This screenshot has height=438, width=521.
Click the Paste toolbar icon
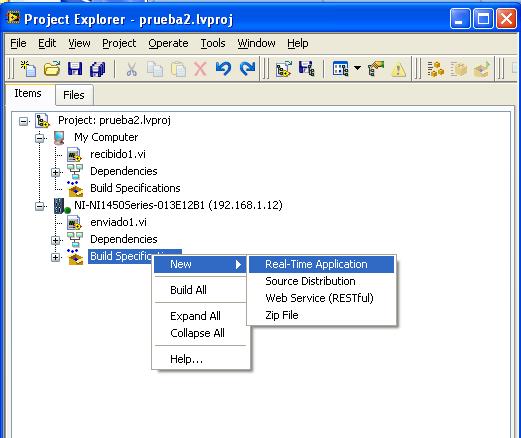178,69
